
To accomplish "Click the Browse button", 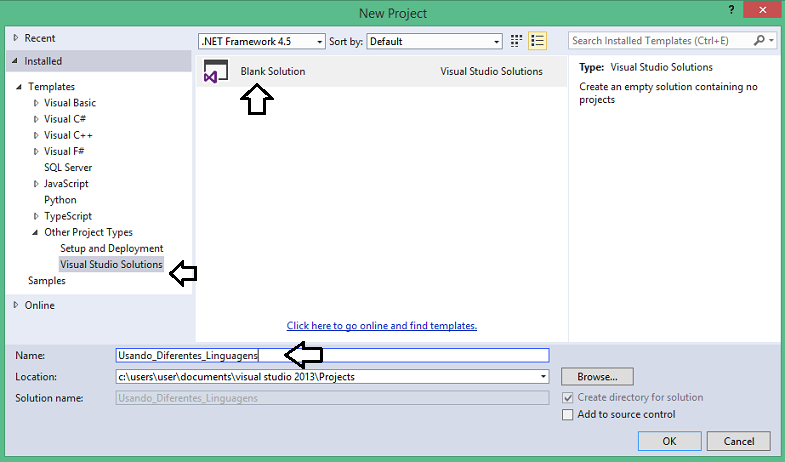I will click(597, 377).
